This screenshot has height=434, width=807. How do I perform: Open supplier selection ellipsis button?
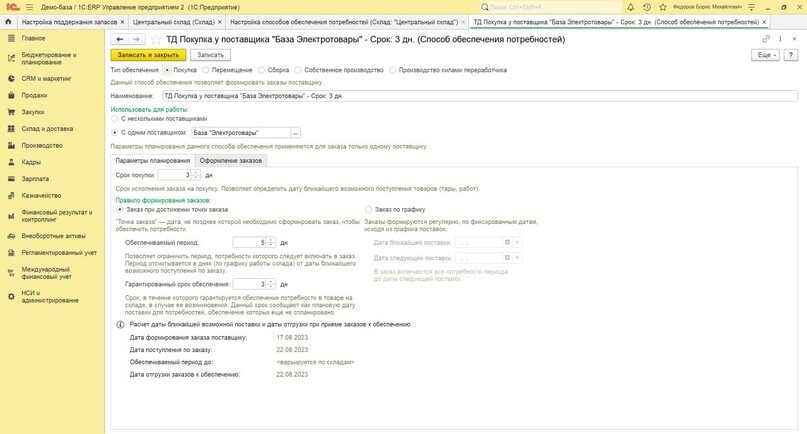[295, 133]
